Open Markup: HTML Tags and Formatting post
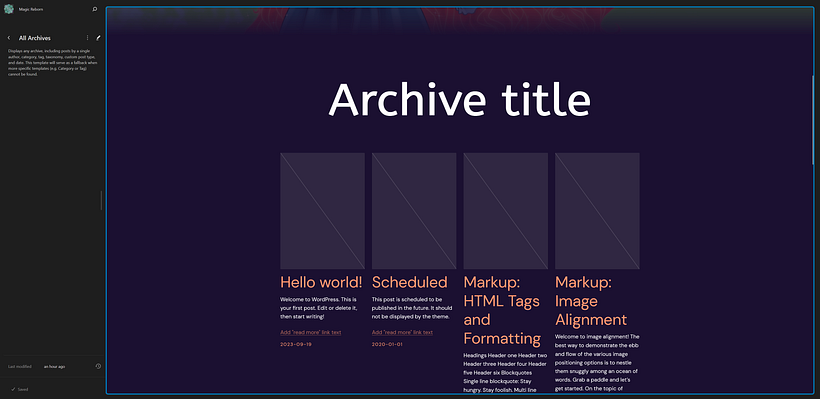 (x=502, y=310)
